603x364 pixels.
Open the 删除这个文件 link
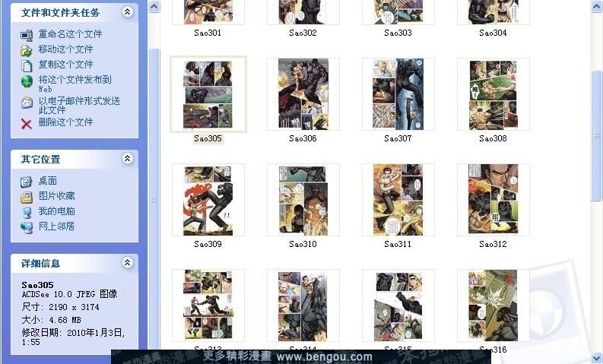pyautogui.click(x=65, y=122)
